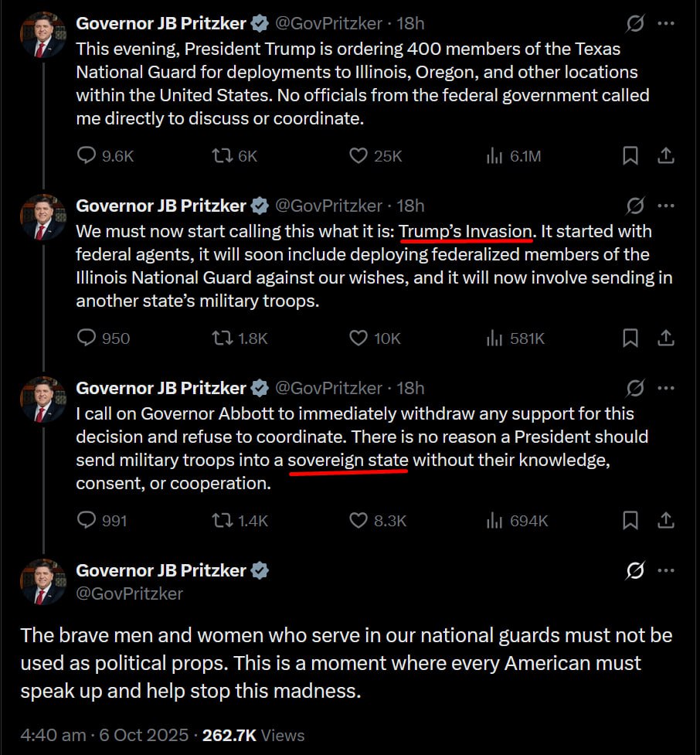This screenshot has height=755, width=700.
Task: Share the first tweet in the thread
Action: (x=665, y=156)
